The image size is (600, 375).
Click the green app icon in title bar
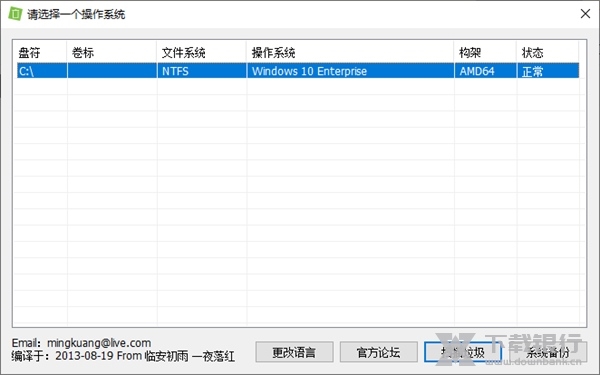point(15,14)
